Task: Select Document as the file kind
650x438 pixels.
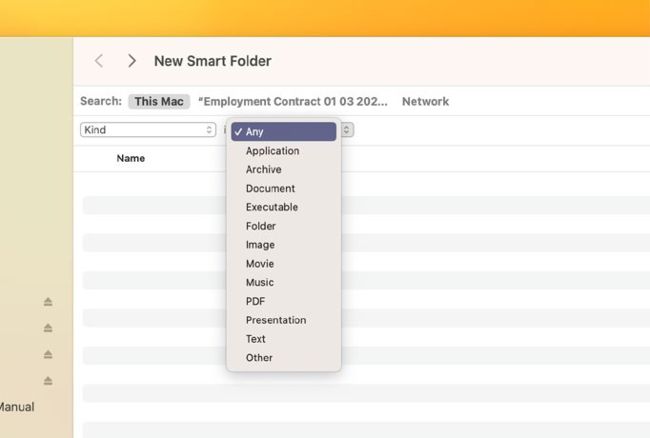Action: coord(270,189)
